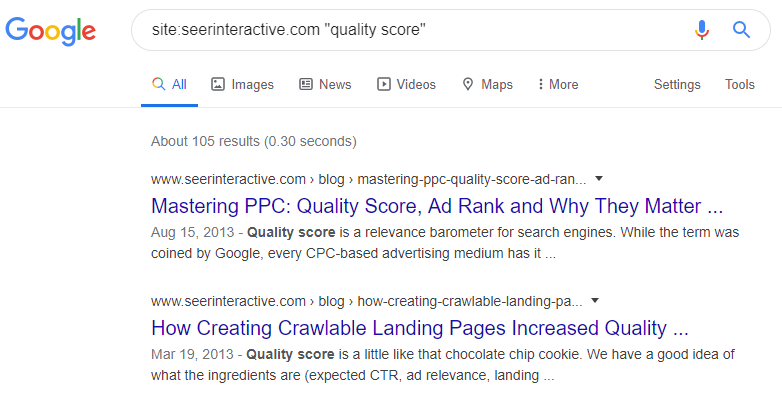This screenshot has width=782, height=397.
Task: Open the Settings menu
Action: click(x=677, y=84)
